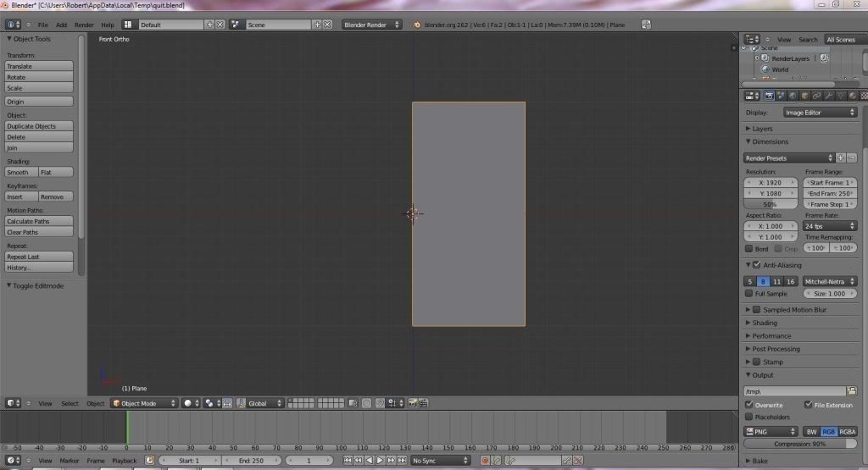Open the Modifiers tab (wrench icon)

829,96
